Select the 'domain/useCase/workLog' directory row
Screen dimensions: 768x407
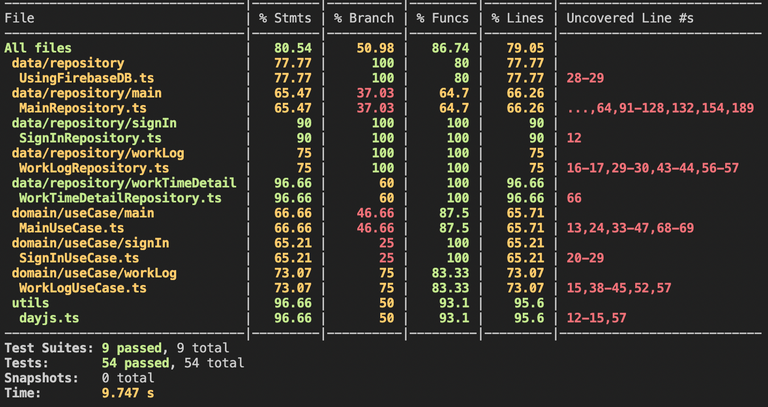click(94, 273)
